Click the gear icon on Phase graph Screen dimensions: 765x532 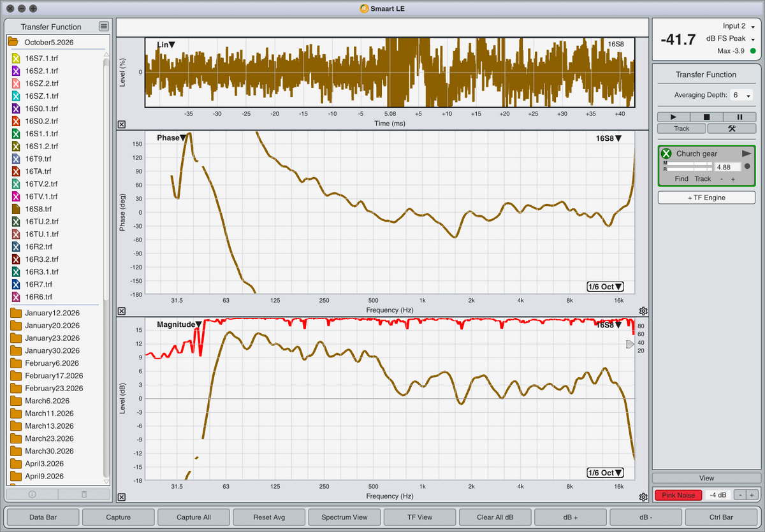coord(643,311)
